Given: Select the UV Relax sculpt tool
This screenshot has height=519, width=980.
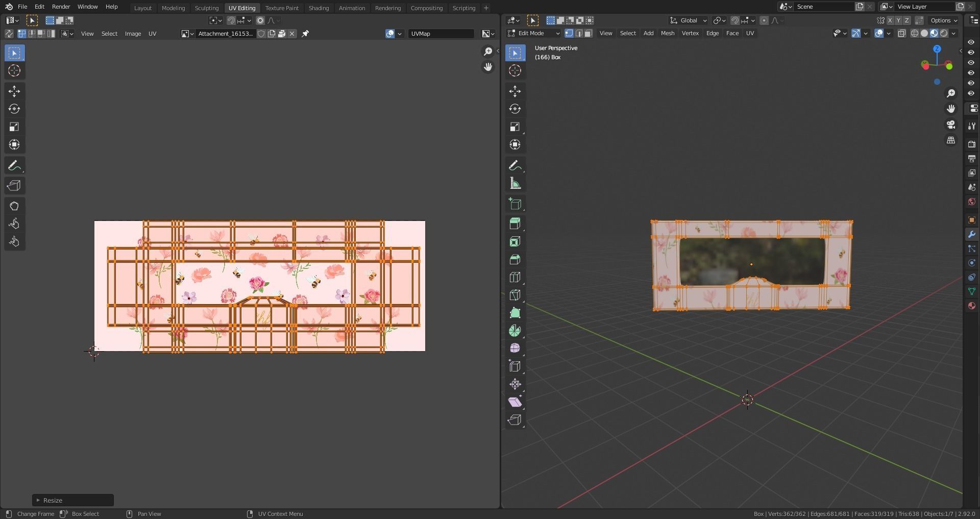Looking at the screenshot, I should pyautogui.click(x=14, y=224).
